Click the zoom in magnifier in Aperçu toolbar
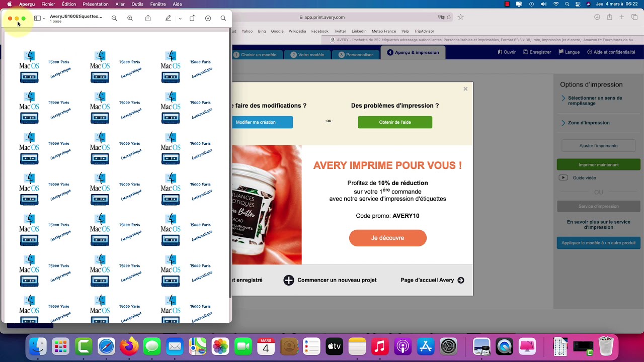Screen dimensions: 644x362 130,18
